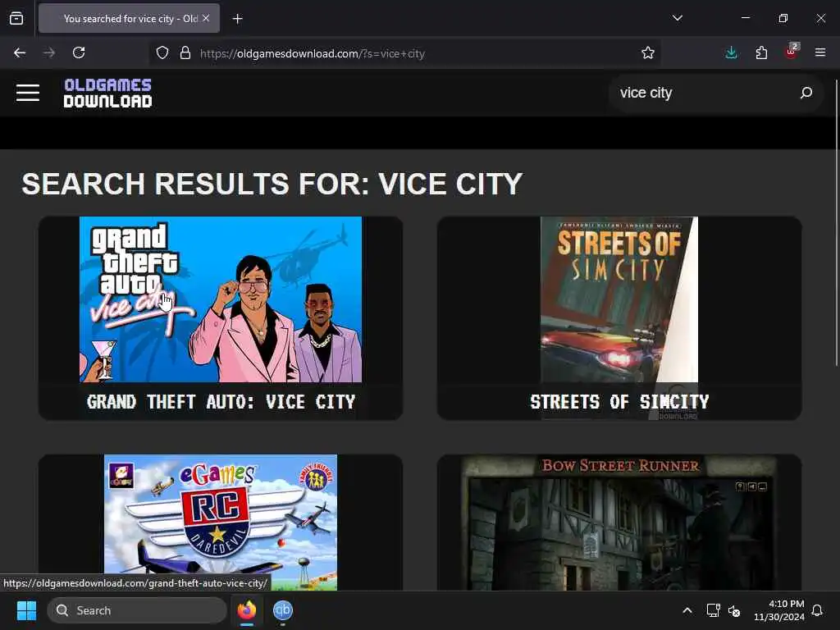Reload the current page
This screenshot has height=630, width=840.
pos(79,52)
